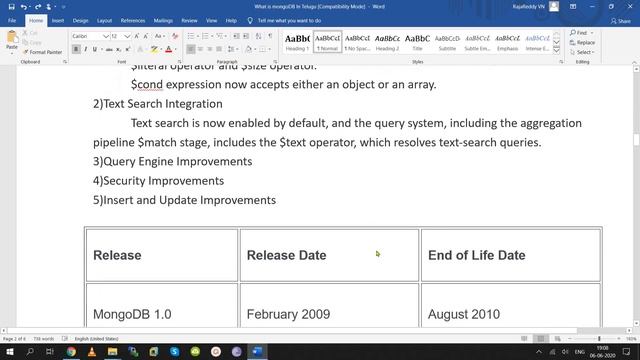Screen dimensions: 640x360
Task: Increase font size with grow font icon
Action: point(137,36)
